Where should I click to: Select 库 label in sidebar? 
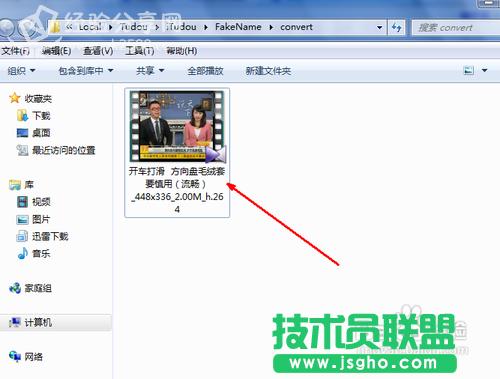29,185
